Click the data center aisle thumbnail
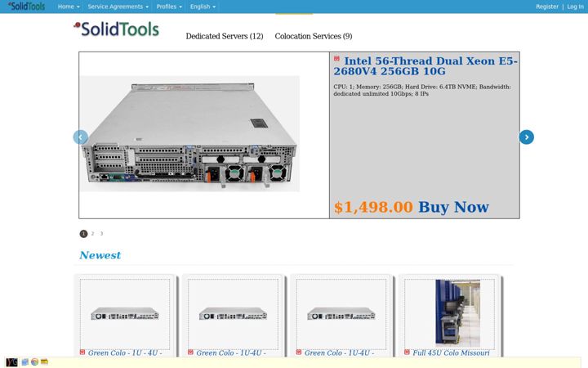Screen dimensions: 588x368 457,312
